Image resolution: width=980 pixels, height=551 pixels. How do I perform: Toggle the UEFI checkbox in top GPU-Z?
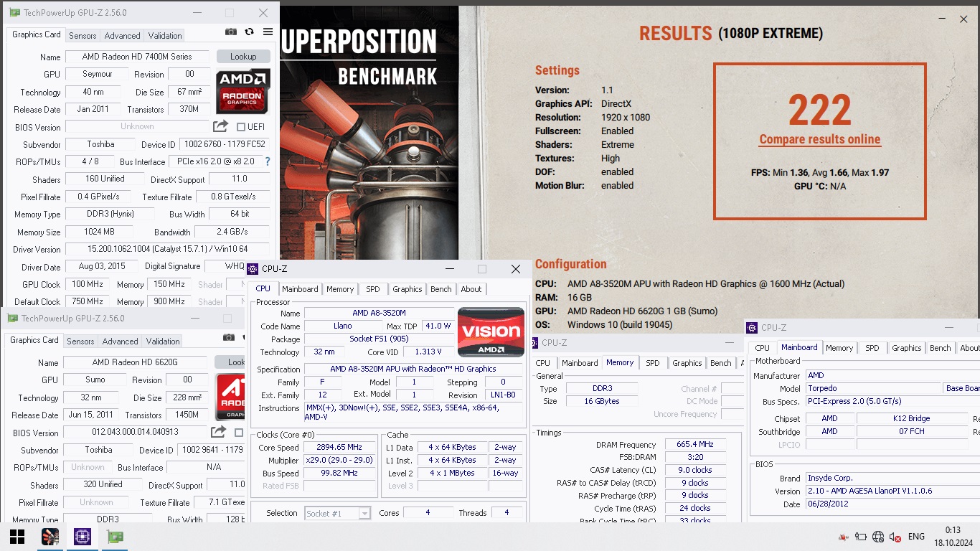coord(240,127)
